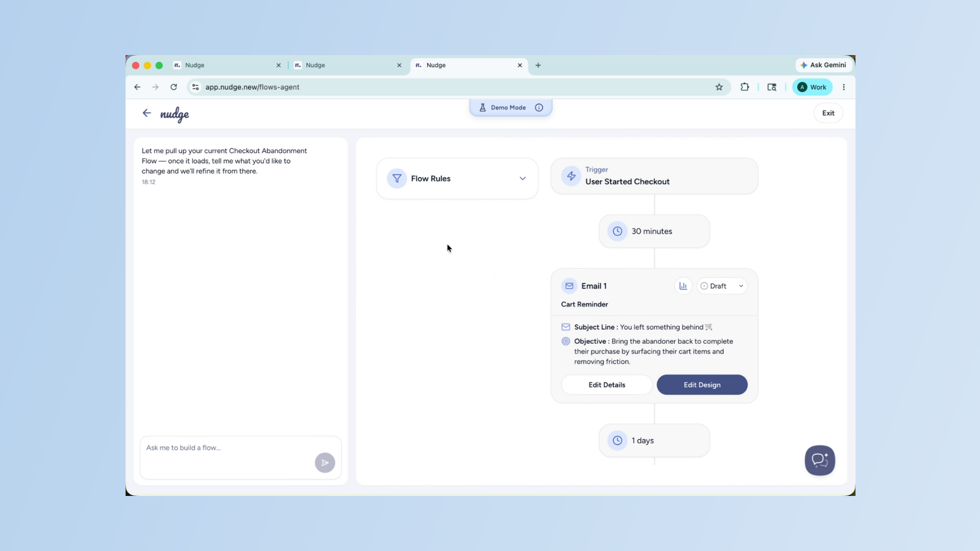980x551 pixels.
Task: Click the Subject Line envelope icon
Action: click(566, 327)
